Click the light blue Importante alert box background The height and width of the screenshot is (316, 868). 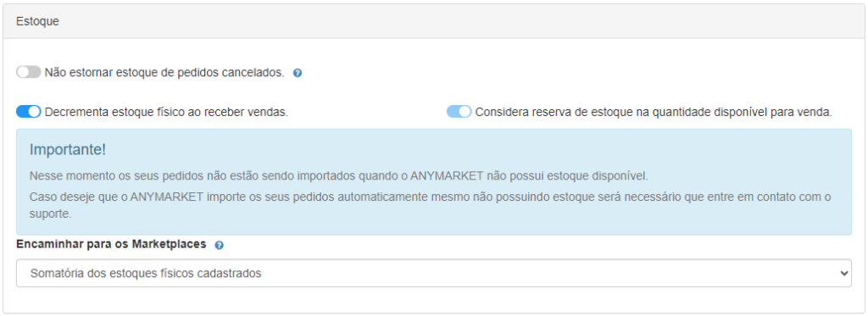pyautogui.click(x=434, y=182)
